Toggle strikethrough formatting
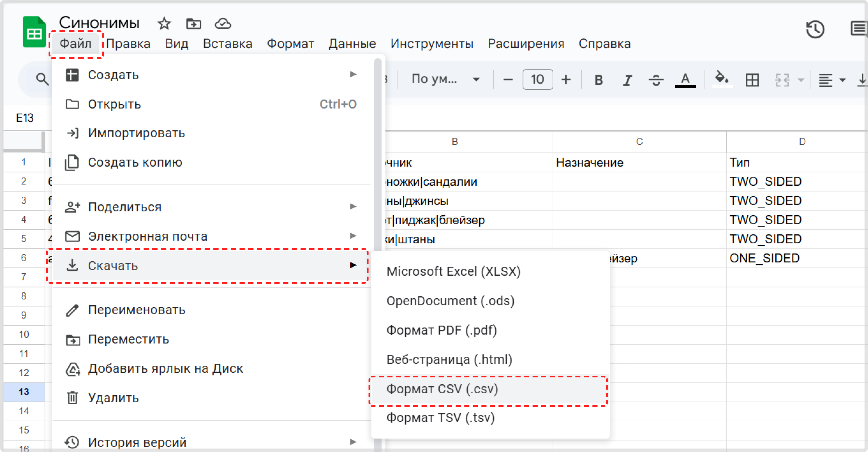This screenshot has width=868, height=452. [x=656, y=80]
